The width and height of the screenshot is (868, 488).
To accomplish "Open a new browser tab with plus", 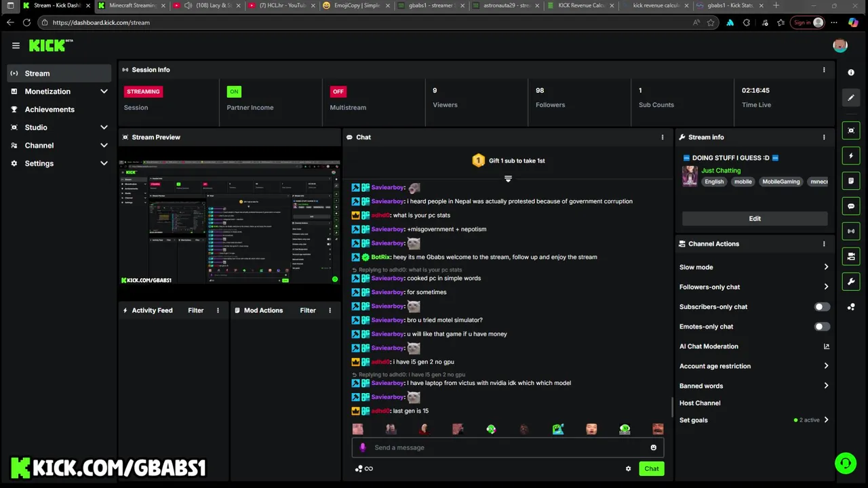I will tap(776, 5).
